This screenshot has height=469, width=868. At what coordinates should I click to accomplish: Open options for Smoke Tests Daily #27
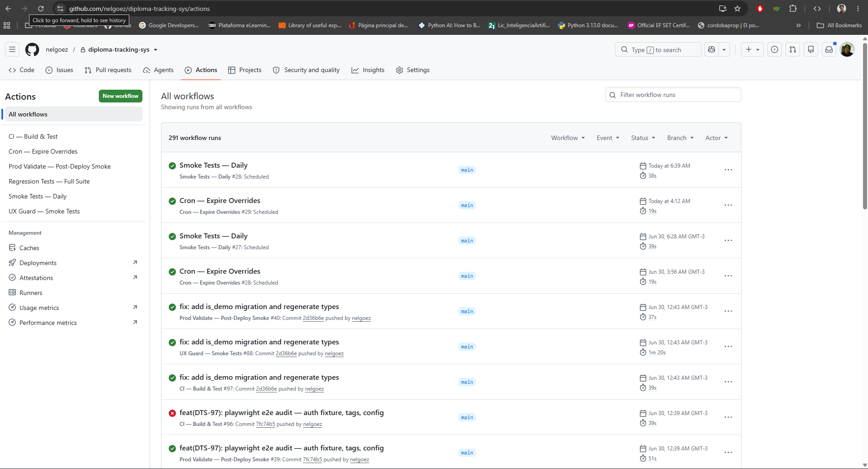point(728,240)
